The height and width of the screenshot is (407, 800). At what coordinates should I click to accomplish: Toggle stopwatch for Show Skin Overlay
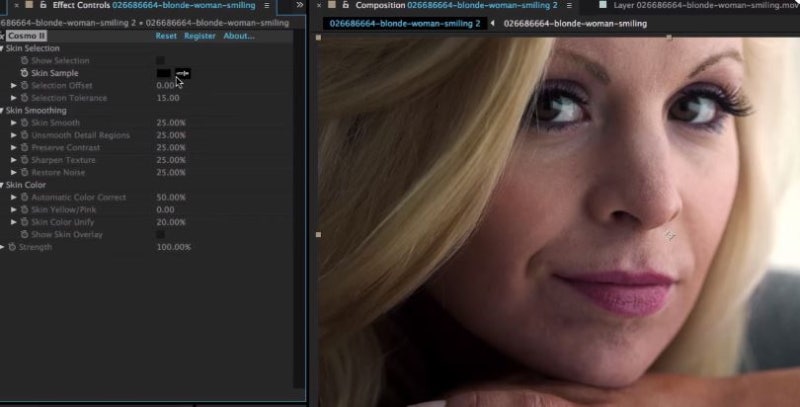pos(24,235)
